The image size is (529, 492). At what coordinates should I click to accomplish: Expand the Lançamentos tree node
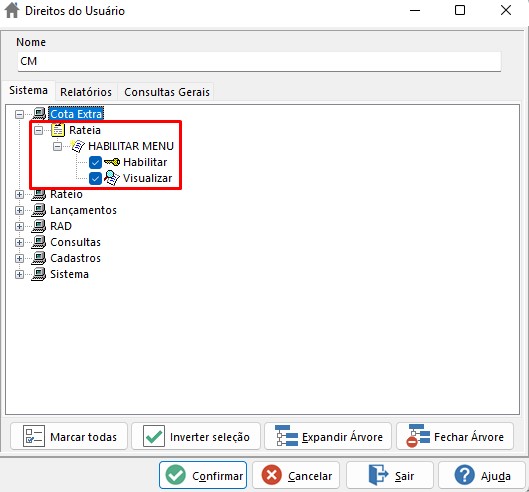19,210
